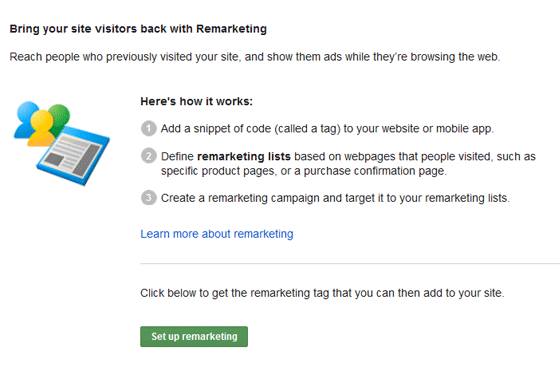This screenshot has width=560, height=370.
Task: Click the bold remarketing lists text
Action: pyautogui.click(x=244, y=156)
